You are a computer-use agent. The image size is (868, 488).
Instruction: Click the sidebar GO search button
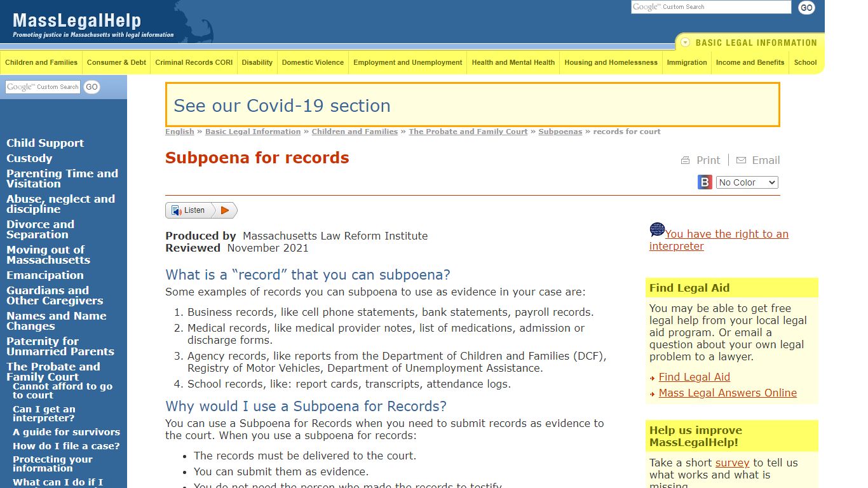pyautogui.click(x=92, y=87)
